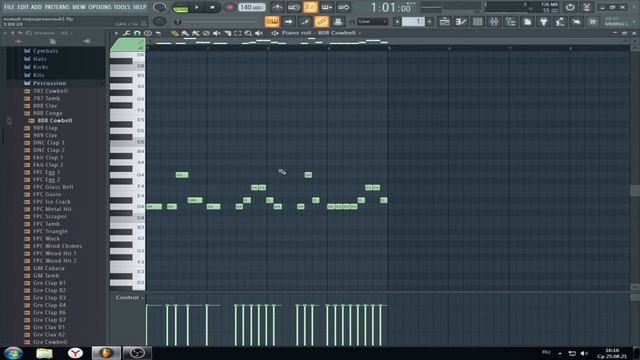Click the CPU and memory meter
The height and width of the screenshot is (360, 640).
[x=522, y=7]
